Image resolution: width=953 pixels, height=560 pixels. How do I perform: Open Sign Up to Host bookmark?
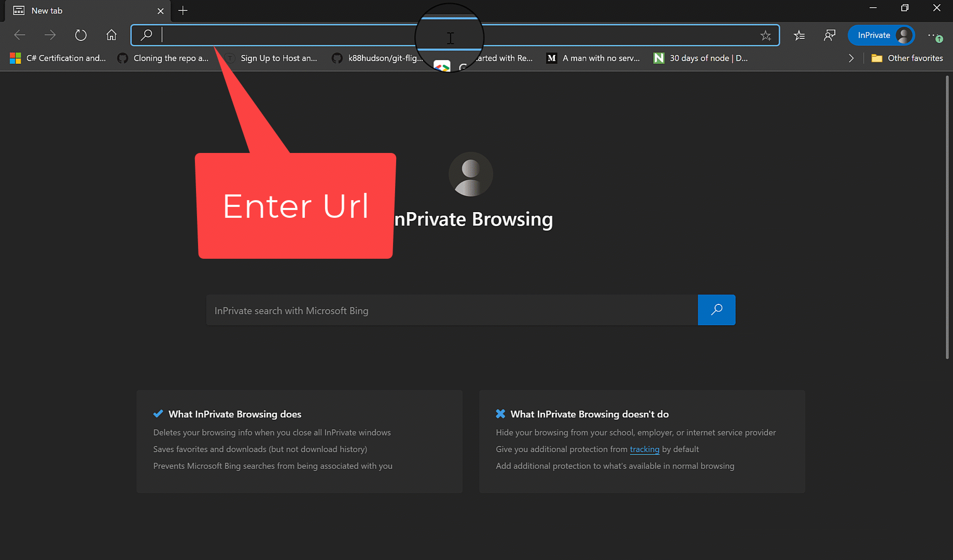(272, 58)
